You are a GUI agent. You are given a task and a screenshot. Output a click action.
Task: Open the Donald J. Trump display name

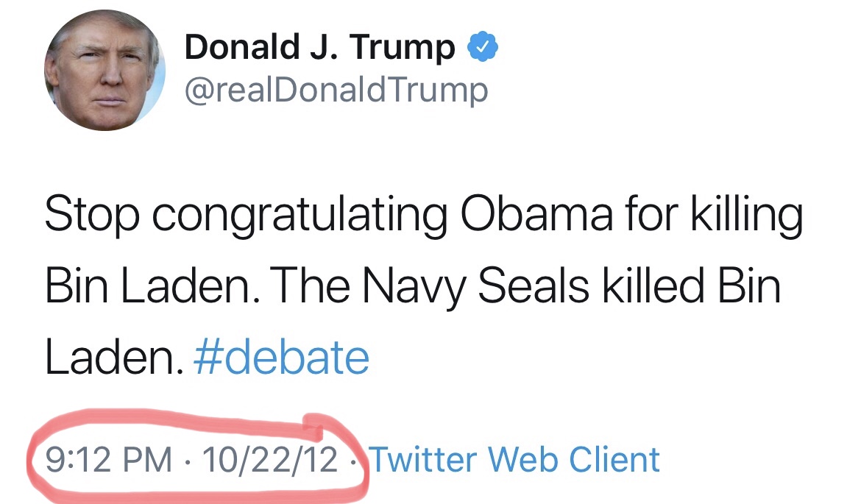click(x=320, y=47)
